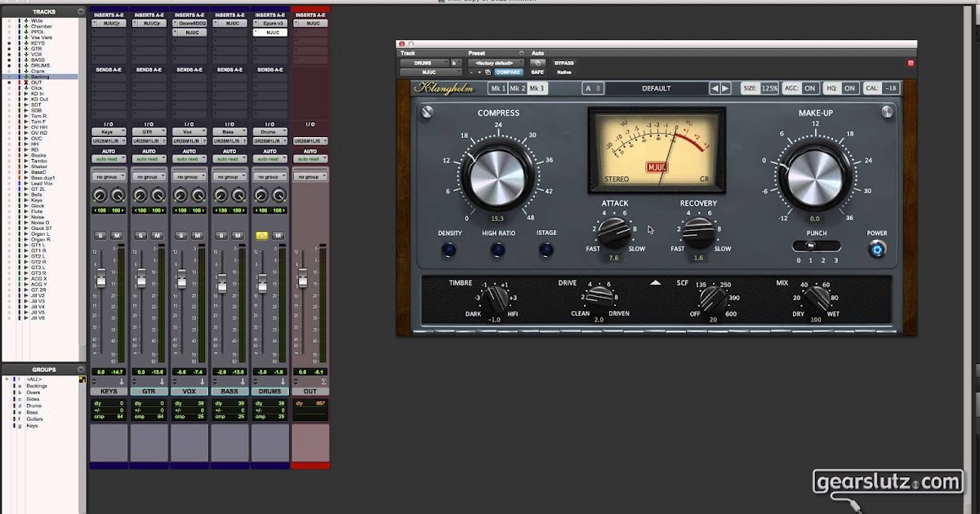The height and width of the screenshot is (514, 980).
Task: Click the SCF sidechain filter knob
Action: click(x=713, y=299)
